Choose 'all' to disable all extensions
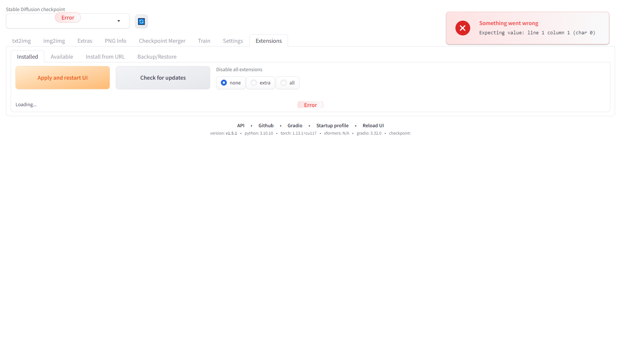This screenshot has height=364, width=621. [284, 83]
